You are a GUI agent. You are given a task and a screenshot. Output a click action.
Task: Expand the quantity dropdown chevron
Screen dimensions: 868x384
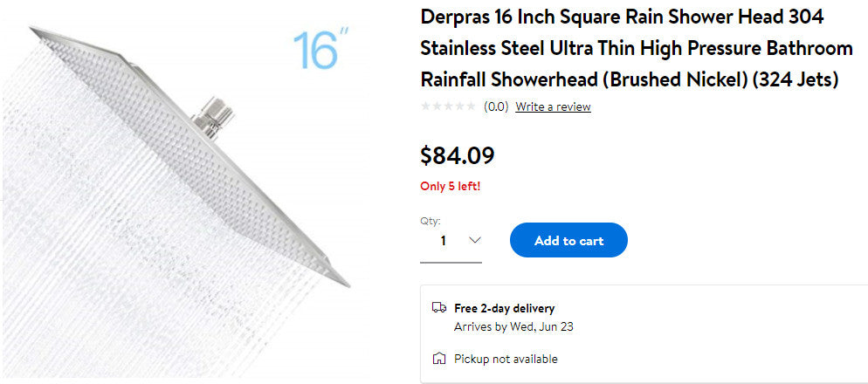click(x=474, y=240)
